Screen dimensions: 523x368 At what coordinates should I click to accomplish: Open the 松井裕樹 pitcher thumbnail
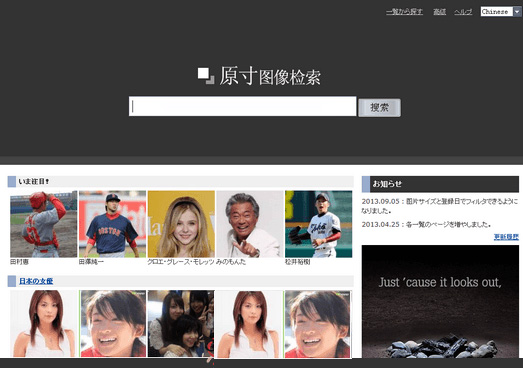[319, 224]
